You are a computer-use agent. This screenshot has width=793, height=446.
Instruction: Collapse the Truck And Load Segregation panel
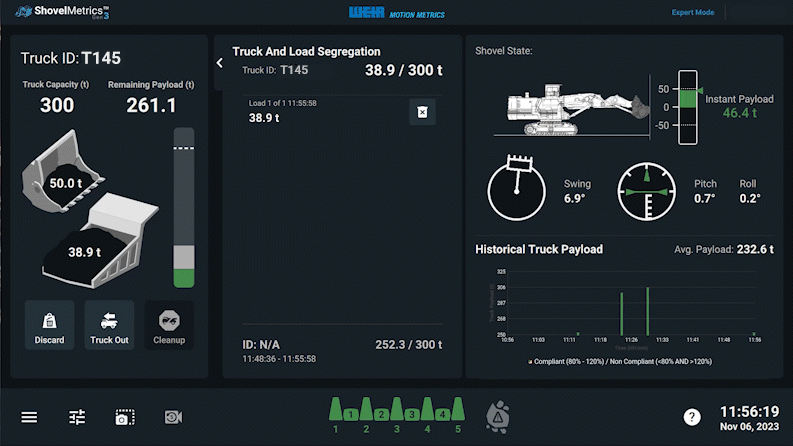pyautogui.click(x=220, y=62)
